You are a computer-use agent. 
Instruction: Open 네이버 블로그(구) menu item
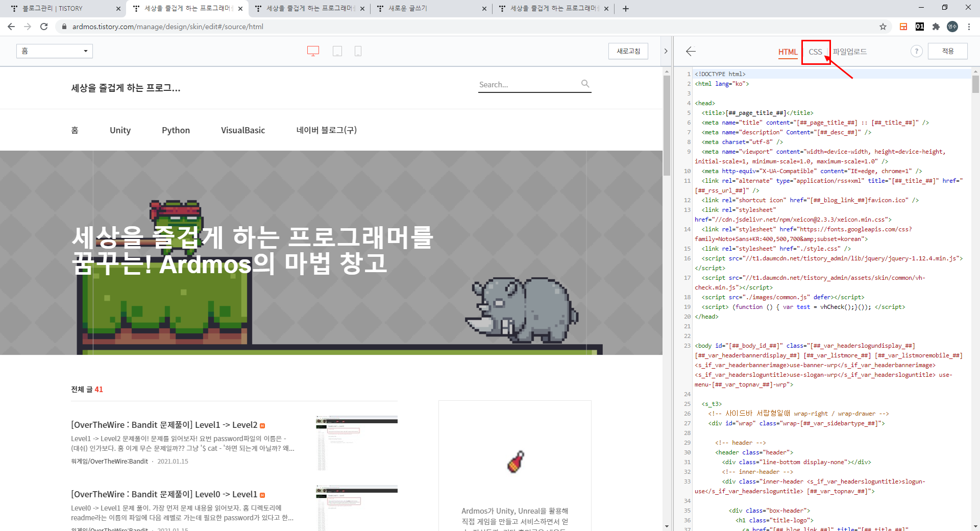pyautogui.click(x=327, y=130)
